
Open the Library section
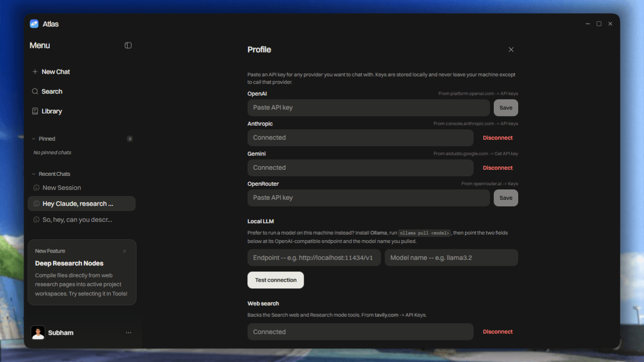tap(47, 111)
